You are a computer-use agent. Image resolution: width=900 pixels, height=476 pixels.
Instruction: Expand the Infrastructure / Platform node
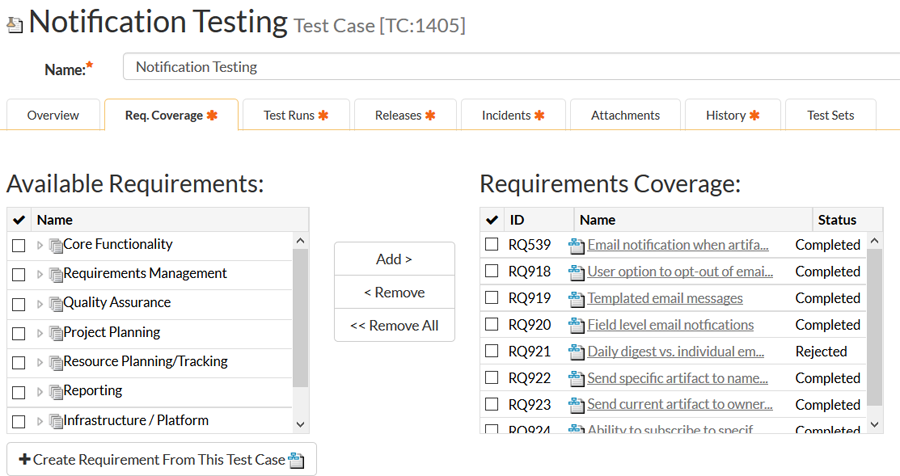tap(40, 421)
